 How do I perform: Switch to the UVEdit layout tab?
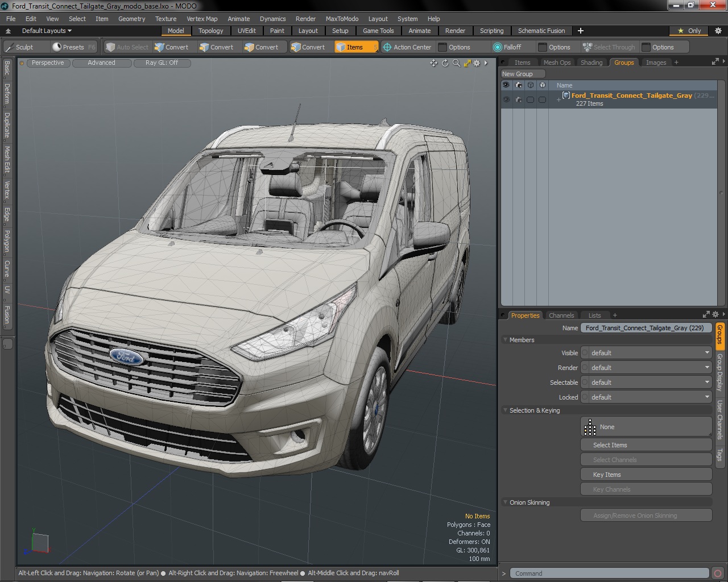246,31
